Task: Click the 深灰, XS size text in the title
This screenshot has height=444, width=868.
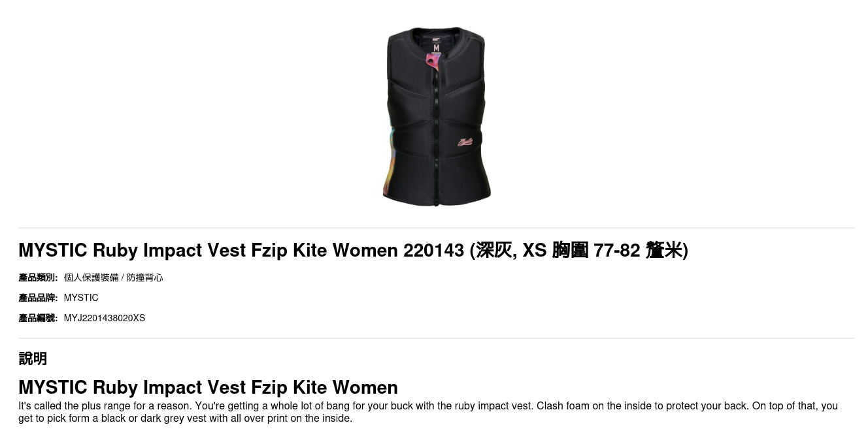Action: click(511, 250)
